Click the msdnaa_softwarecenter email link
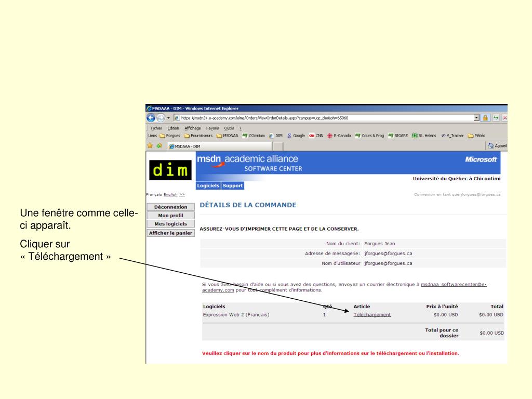This screenshot has width=532, height=399. pyautogui.click(x=454, y=285)
